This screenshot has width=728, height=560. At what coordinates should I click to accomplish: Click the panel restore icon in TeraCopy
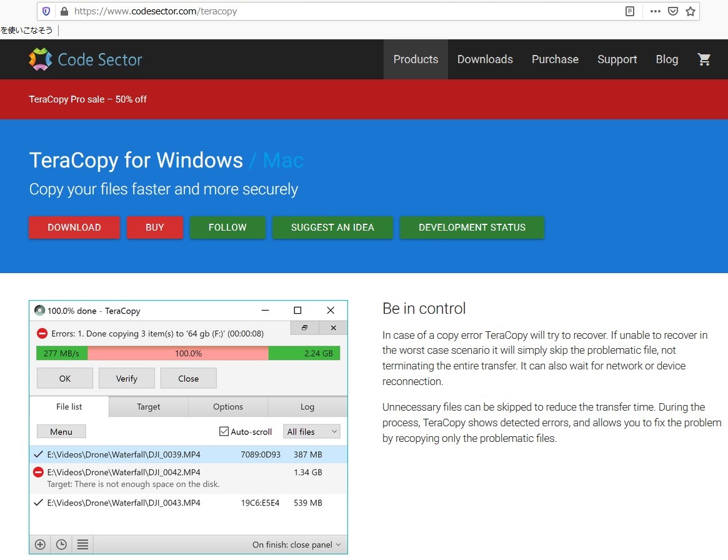click(x=304, y=327)
